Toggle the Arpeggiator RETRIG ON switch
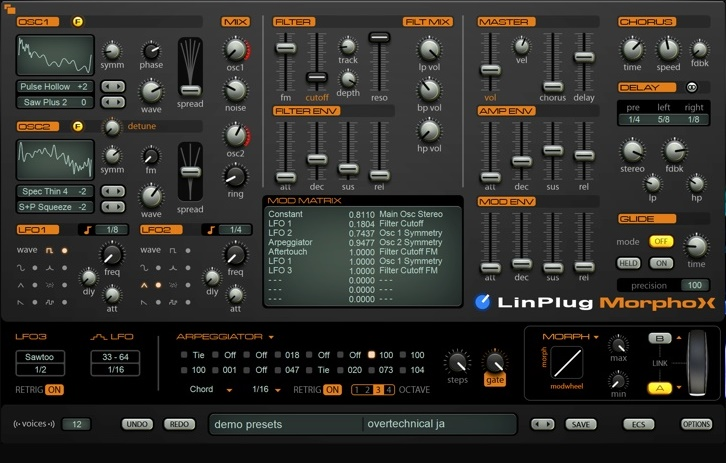 tap(332, 390)
